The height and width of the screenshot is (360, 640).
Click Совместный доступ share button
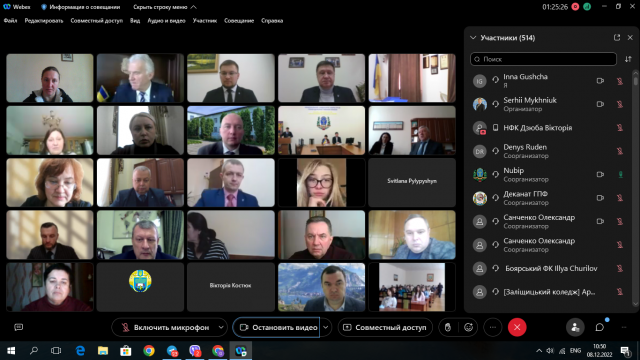point(385,327)
